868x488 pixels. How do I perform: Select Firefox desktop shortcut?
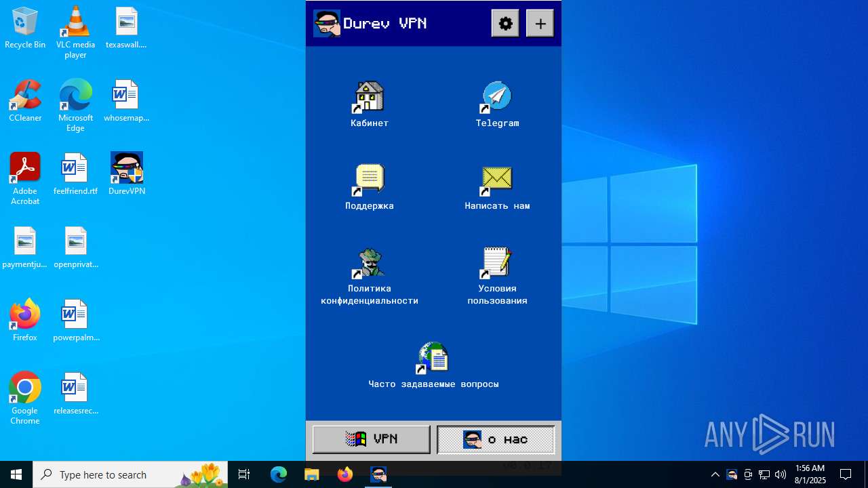[x=25, y=321]
